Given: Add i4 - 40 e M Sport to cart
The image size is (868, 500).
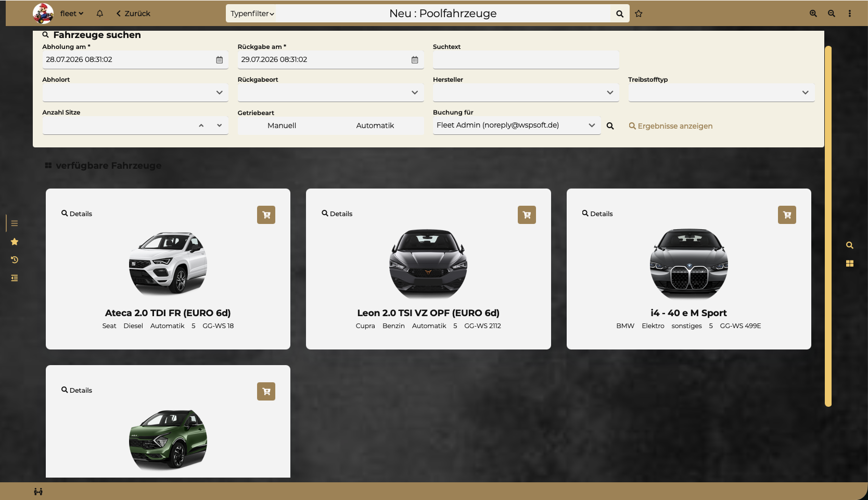Looking at the screenshot, I should [787, 215].
